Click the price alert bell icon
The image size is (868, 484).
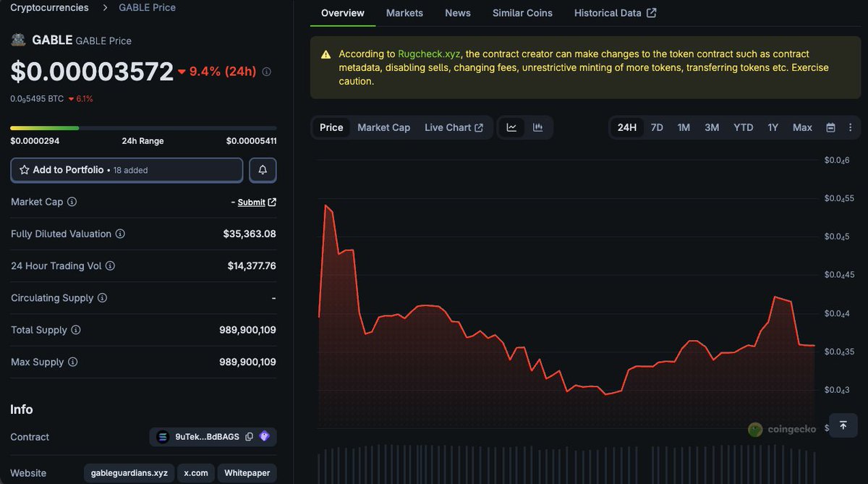point(263,170)
